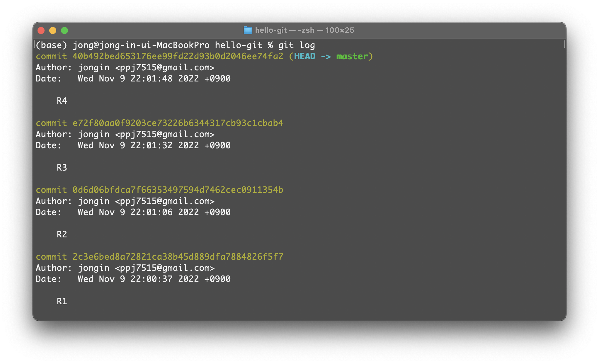599x364 pixels.
Task: Click the R2 commit message
Action: [x=62, y=234]
